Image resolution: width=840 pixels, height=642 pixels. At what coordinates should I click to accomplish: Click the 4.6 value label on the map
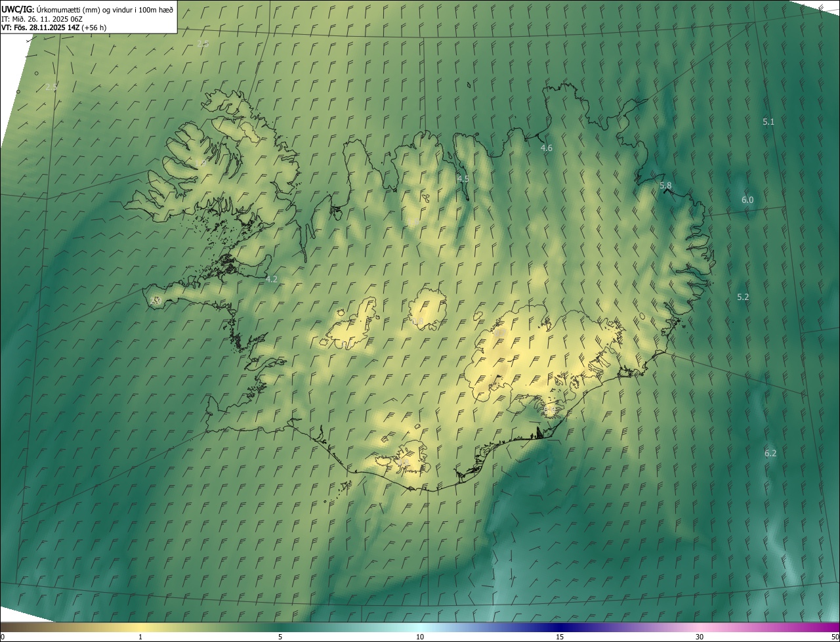pyautogui.click(x=546, y=148)
